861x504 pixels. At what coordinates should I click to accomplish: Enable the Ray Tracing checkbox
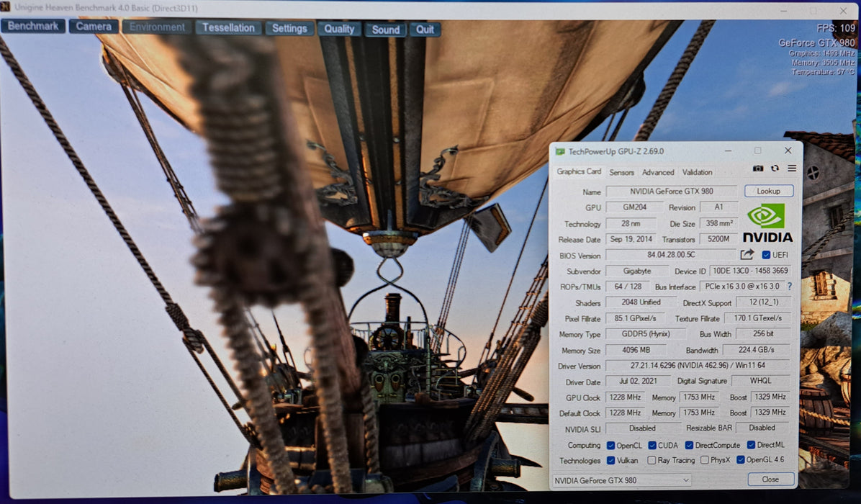click(652, 460)
